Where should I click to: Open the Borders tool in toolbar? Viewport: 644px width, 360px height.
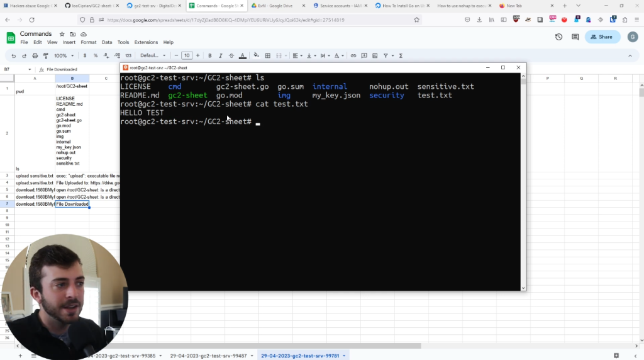[267, 55]
